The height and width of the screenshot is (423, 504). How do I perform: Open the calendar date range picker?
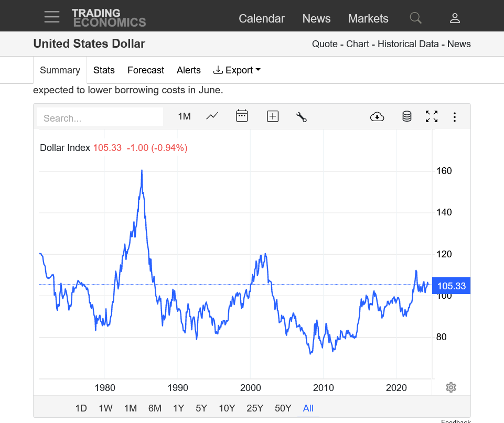tap(242, 116)
